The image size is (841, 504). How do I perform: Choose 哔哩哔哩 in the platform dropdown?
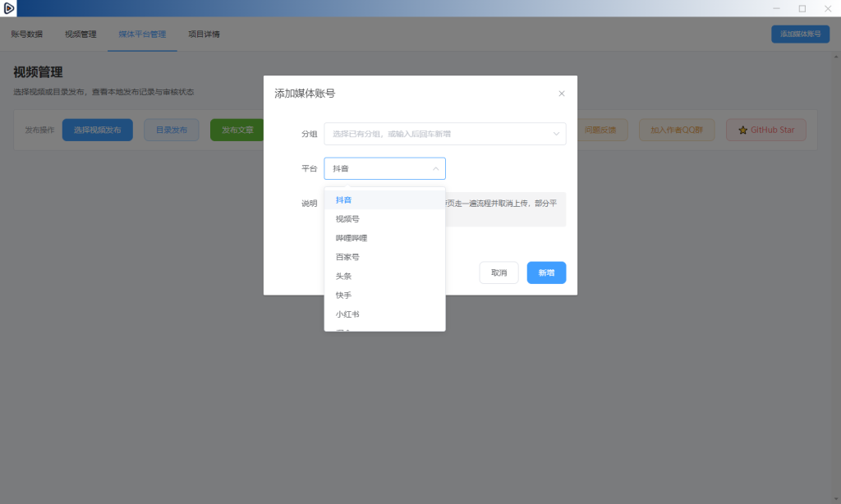pyautogui.click(x=384, y=238)
